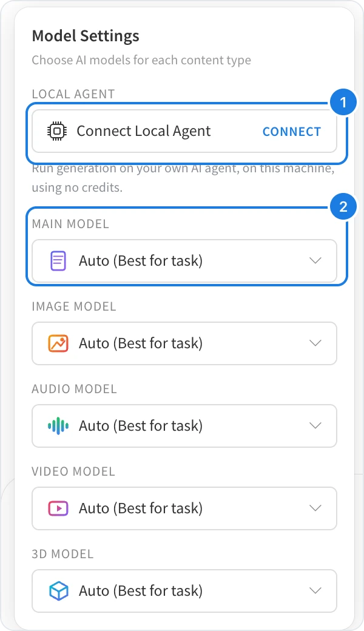This screenshot has height=631, width=364.
Task: Click the MAIN MODEL section label
Action: tap(70, 224)
